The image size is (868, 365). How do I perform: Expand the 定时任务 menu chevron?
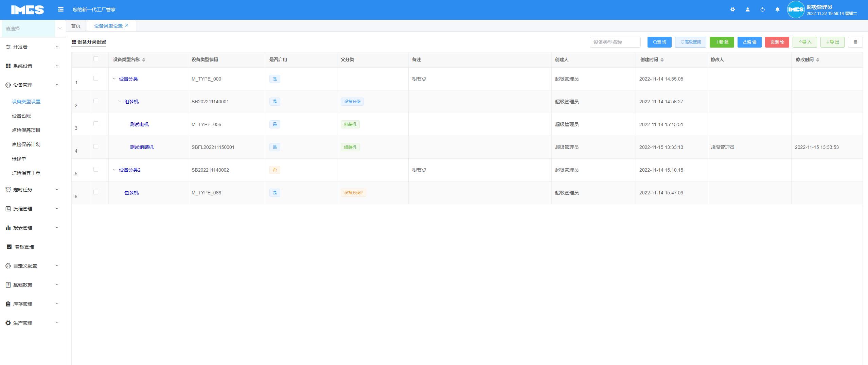[x=57, y=189]
